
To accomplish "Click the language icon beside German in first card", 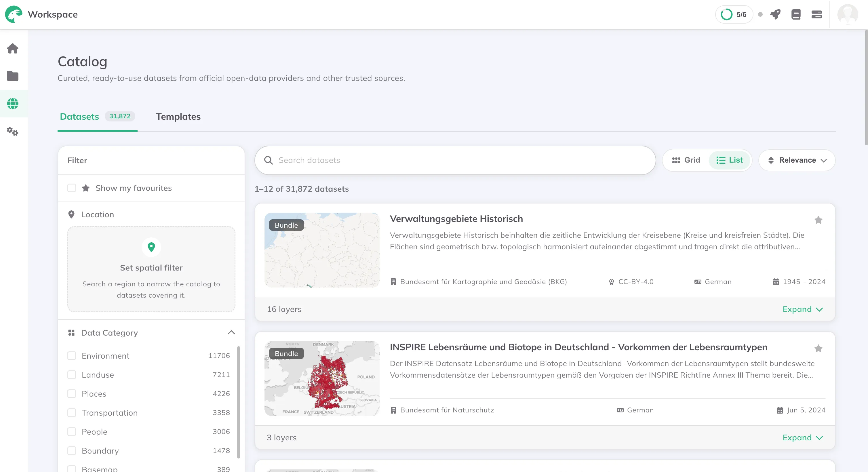I will pos(698,282).
